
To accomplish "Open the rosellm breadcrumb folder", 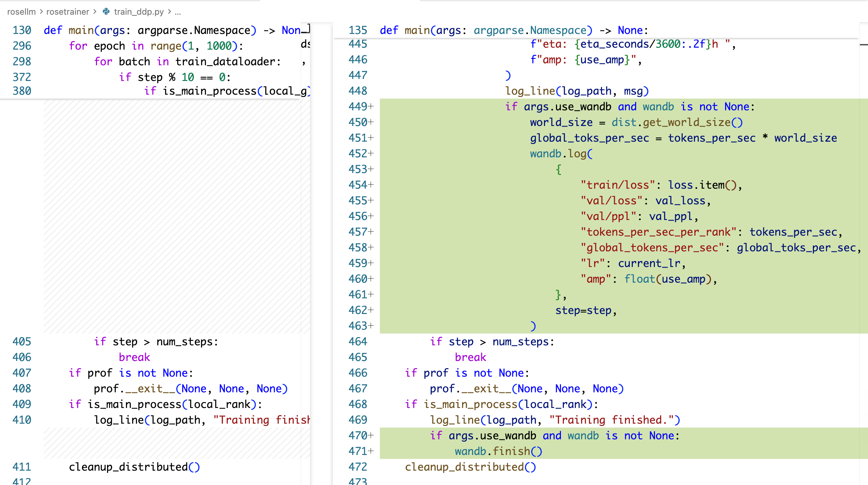I will (21, 12).
